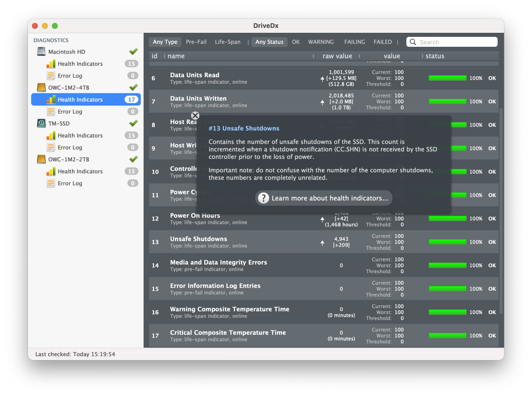Click Error Log icon under Macintosh HD
The height and width of the screenshot is (397, 532).
pyautogui.click(x=51, y=76)
